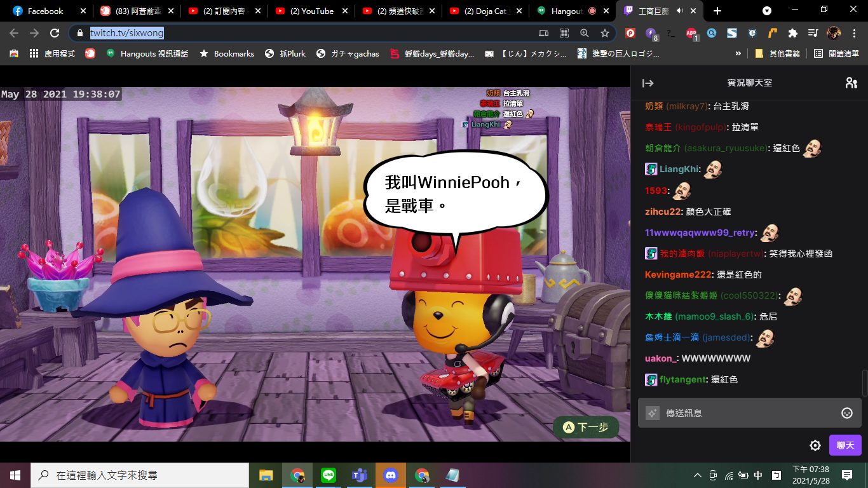Open Microsoft Teams from the taskbar

[x=360, y=475]
